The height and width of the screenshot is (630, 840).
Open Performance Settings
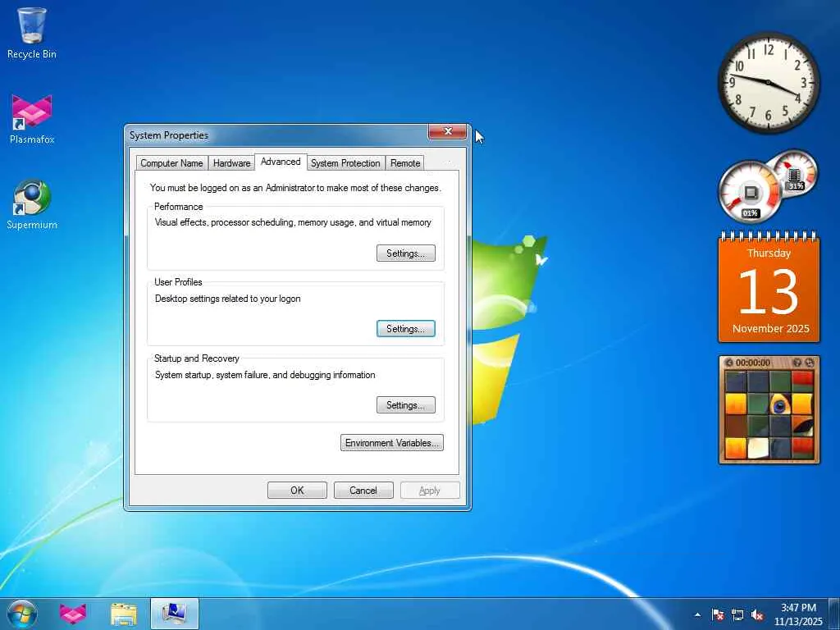coord(405,253)
